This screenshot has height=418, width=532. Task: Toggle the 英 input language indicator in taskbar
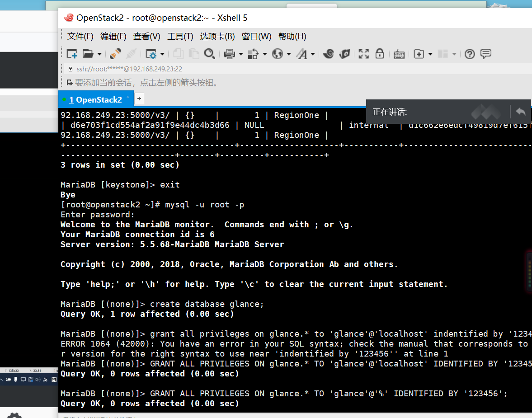click(x=45, y=380)
